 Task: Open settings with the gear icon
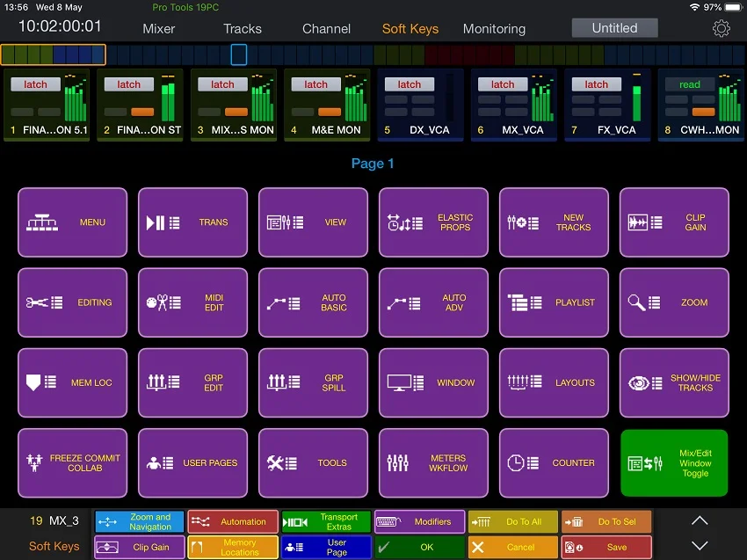[x=721, y=29]
